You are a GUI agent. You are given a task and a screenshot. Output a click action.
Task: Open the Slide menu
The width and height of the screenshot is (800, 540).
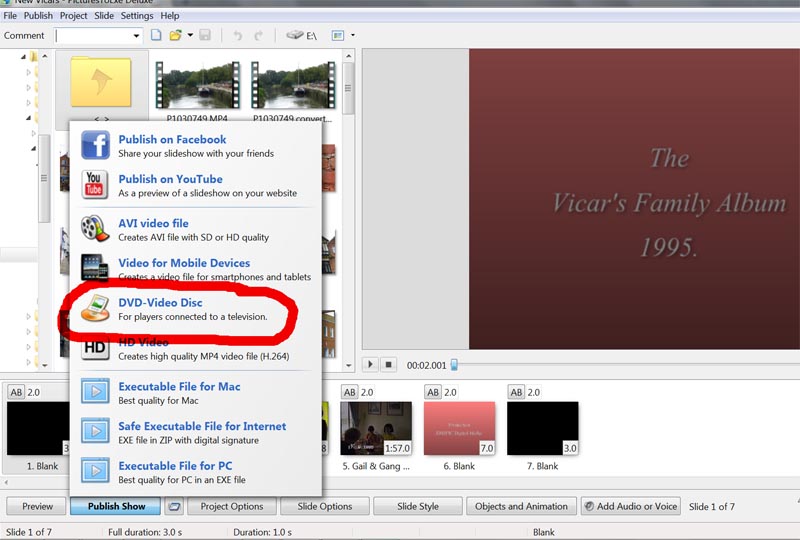pos(104,16)
